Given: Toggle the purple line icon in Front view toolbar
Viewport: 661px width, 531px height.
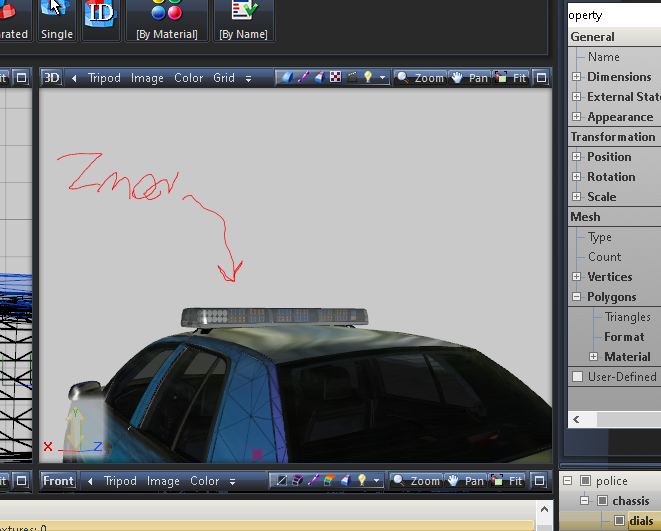Looking at the screenshot, I should pyautogui.click(x=313, y=481).
